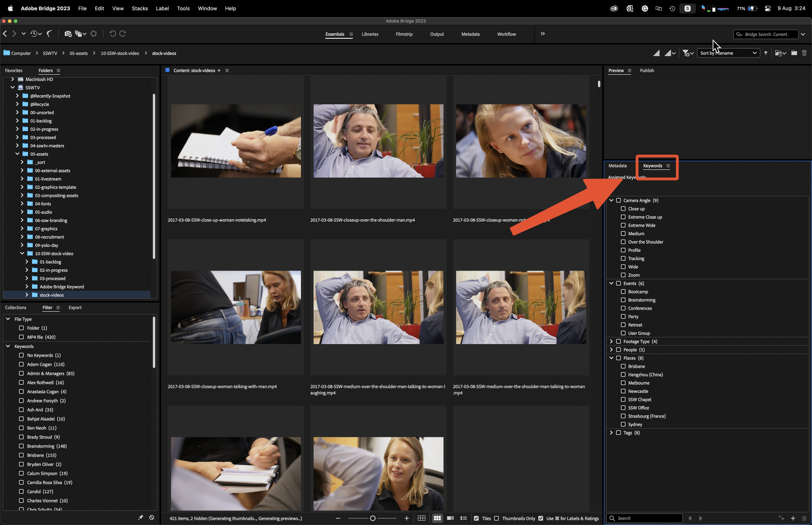Click rotate 90° counterclockwise icon
Screen dimensions: 812x525
[113, 34]
